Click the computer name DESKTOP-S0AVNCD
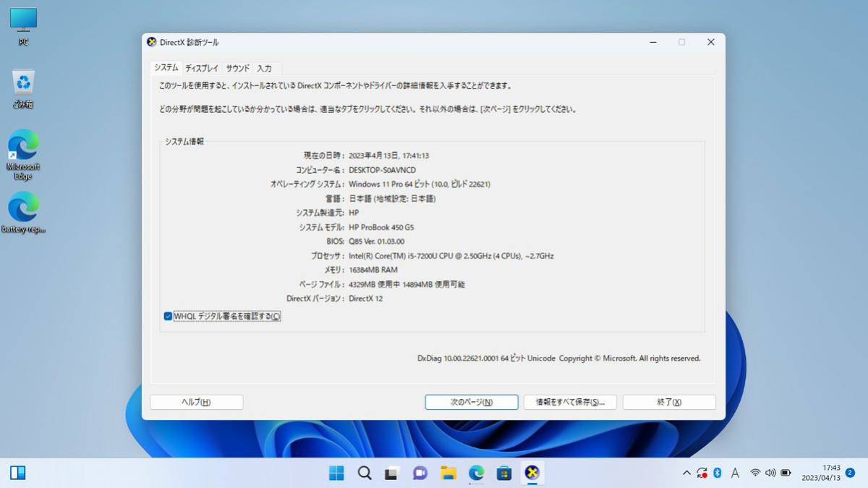Screen dimensions: 868x488 (x=383, y=170)
